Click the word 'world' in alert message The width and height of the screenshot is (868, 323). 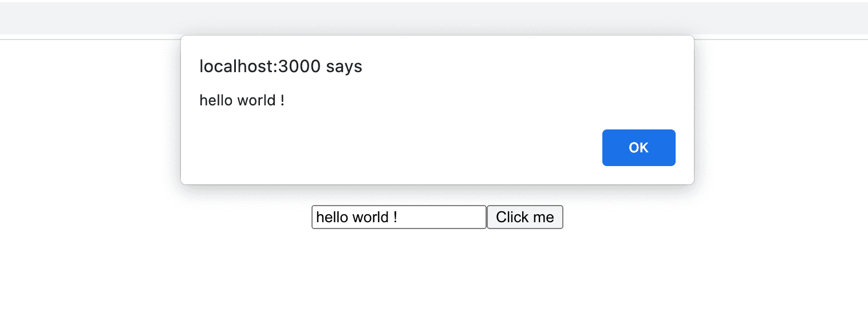pyautogui.click(x=255, y=101)
